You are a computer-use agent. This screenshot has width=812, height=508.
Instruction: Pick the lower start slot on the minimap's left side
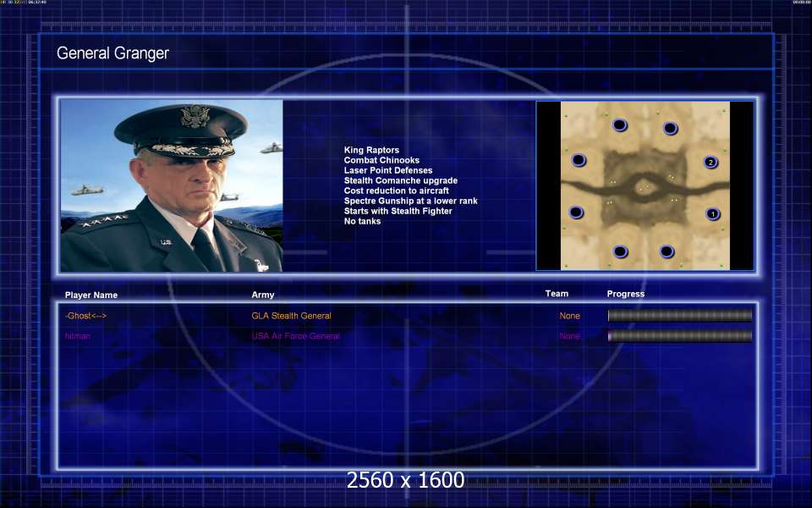576,213
